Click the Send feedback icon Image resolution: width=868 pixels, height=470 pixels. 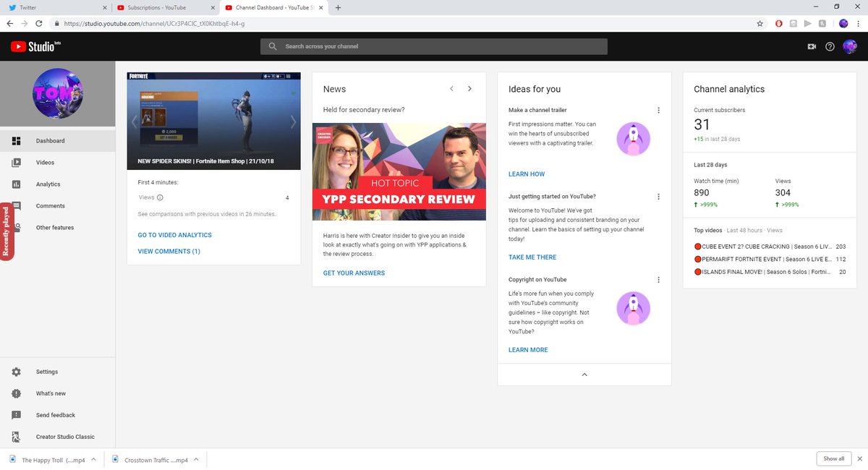coord(16,415)
